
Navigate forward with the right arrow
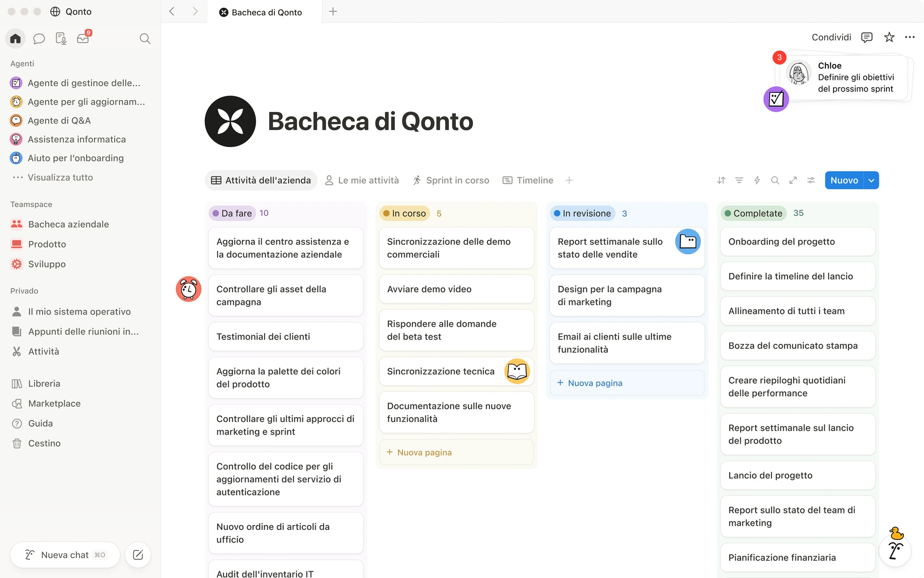[x=195, y=12]
